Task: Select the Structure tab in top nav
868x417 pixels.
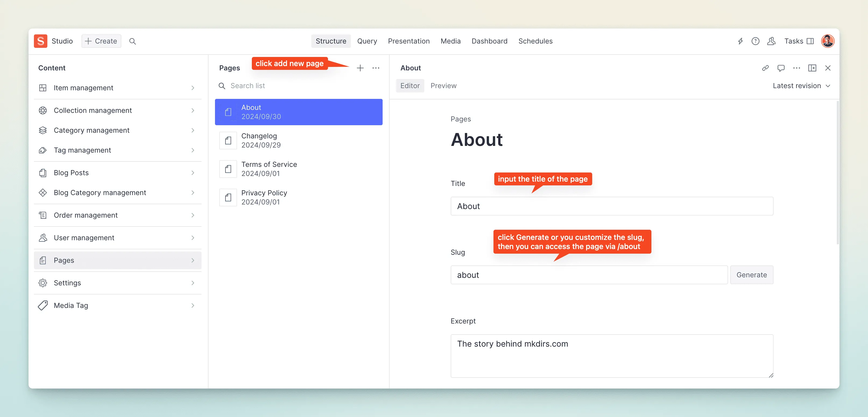Action: point(331,41)
